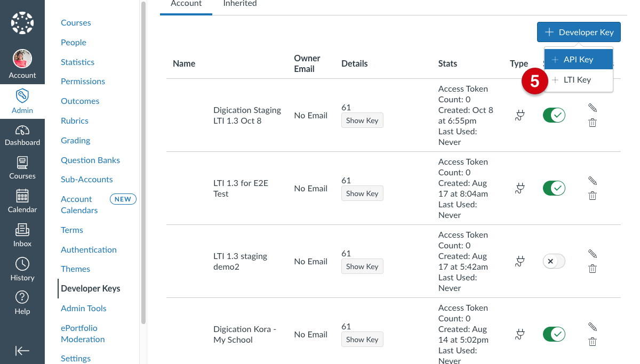Open the Calendar icon in global navigation

click(22, 196)
